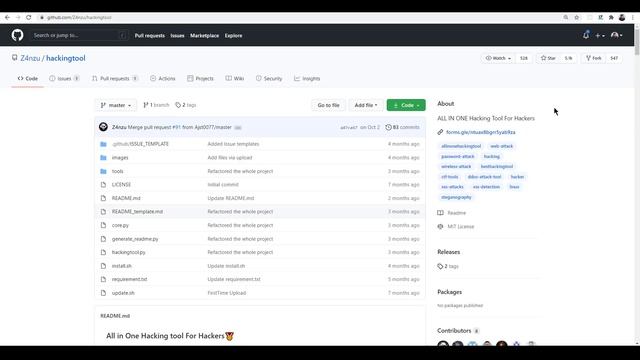The height and width of the screenshot is (360, 640).
Task: Open README.md file in file list
Action: coord(126,198)
